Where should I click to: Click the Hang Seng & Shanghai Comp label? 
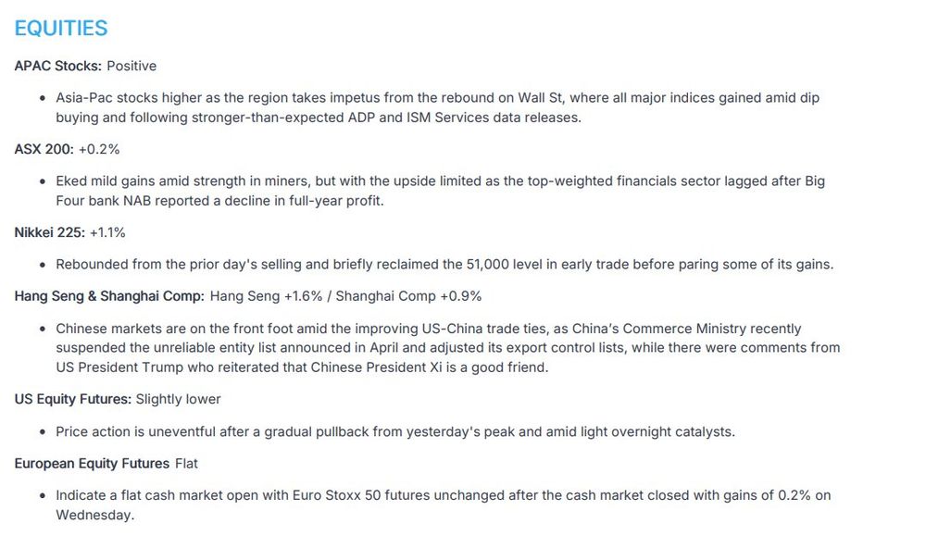pos(108,296)
